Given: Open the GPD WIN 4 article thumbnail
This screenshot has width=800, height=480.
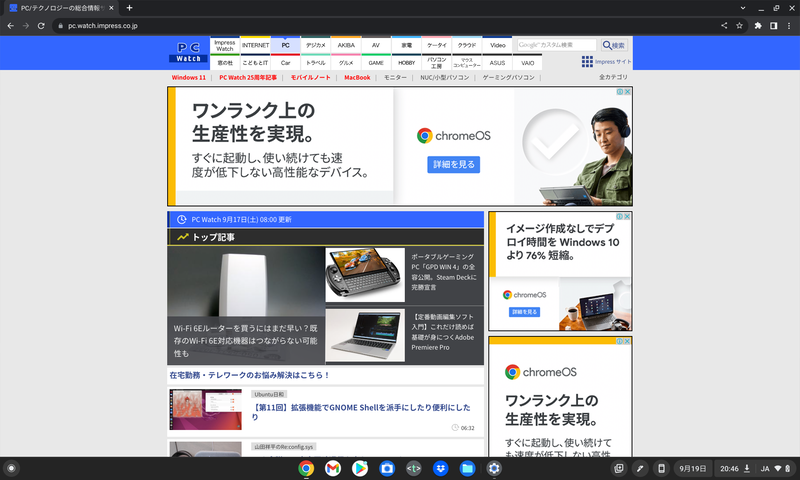Looking at the screenshot, I should tap(365, 275).
